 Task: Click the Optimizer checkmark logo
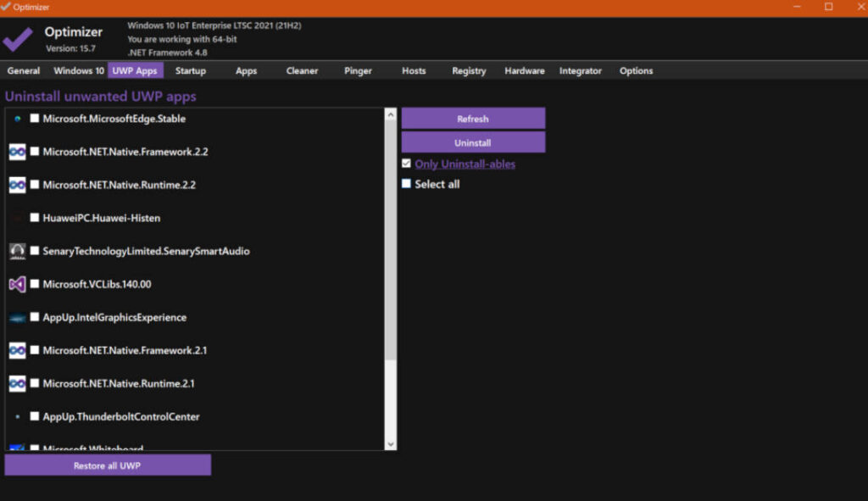click(x=18, y=39)
